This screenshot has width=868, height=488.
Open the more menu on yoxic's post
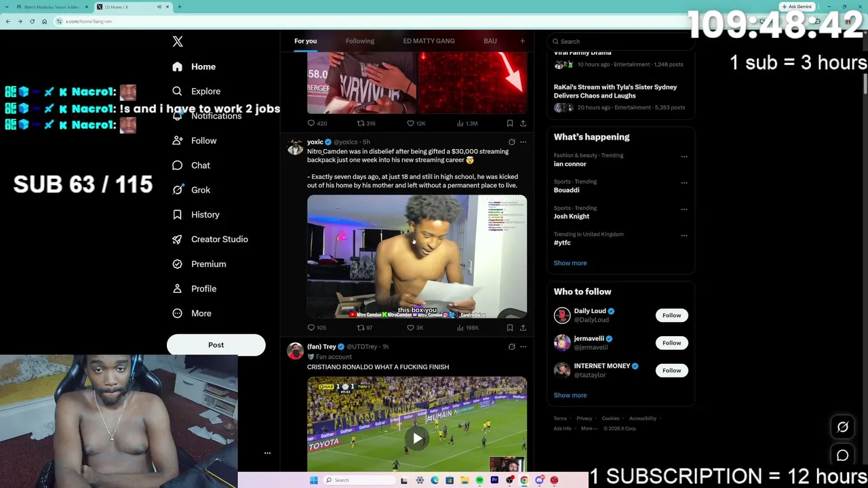tap(523, 142)
